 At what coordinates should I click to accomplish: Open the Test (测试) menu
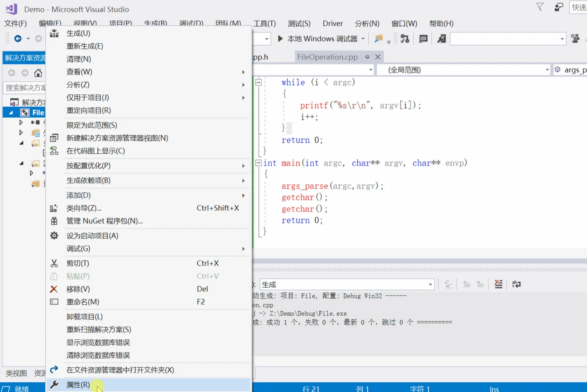[299, 23]
